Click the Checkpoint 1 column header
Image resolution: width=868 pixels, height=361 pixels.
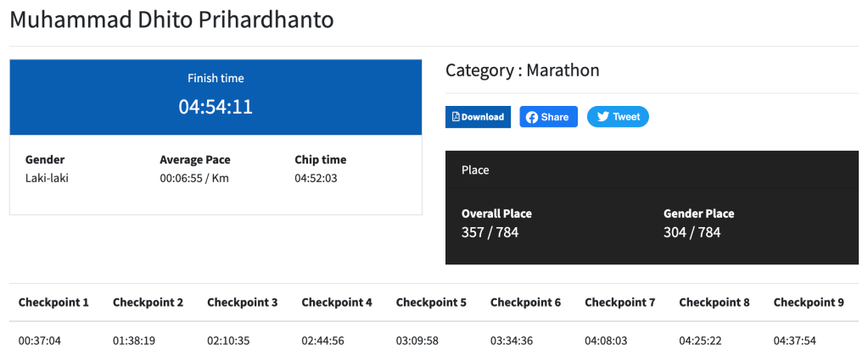tap(53, 303)
